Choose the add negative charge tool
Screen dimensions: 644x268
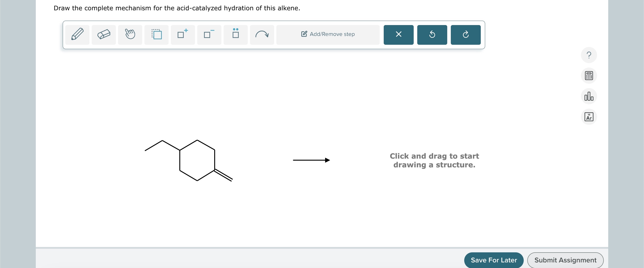click(209, 34)
